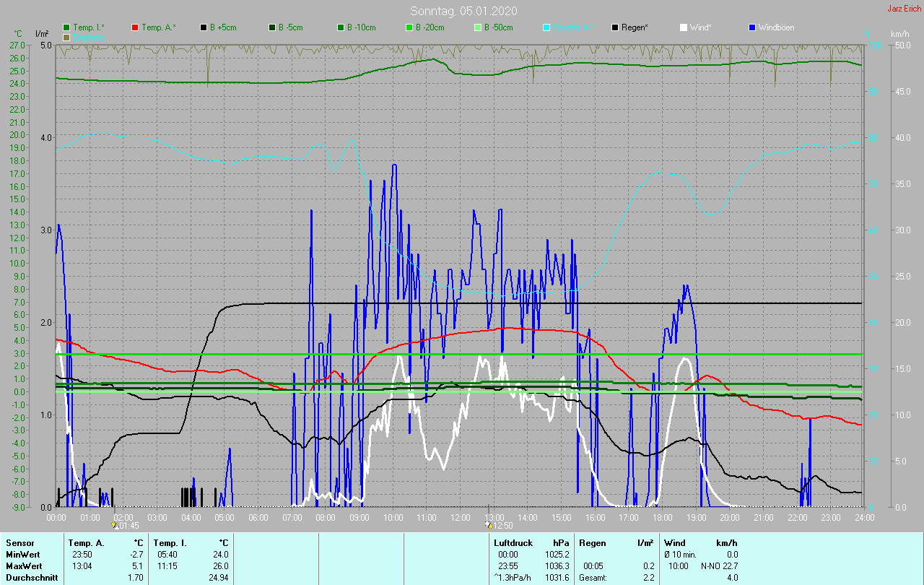Click the white Wind legend square
Screen dimensions: 924x585
coord(684,27)
